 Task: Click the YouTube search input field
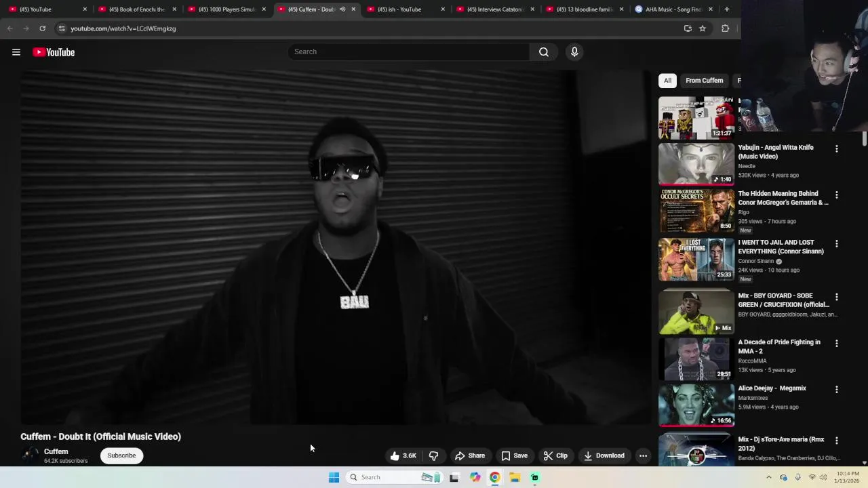pos(408,52)
